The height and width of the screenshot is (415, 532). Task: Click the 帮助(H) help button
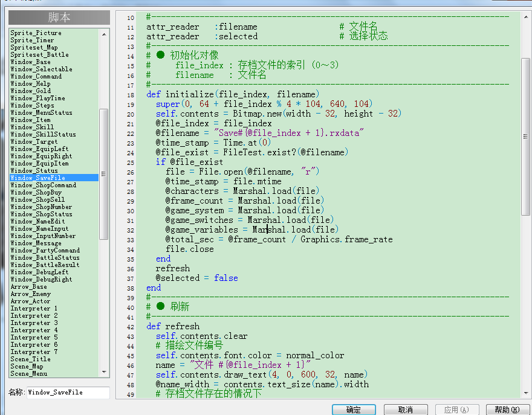[507, 410]
